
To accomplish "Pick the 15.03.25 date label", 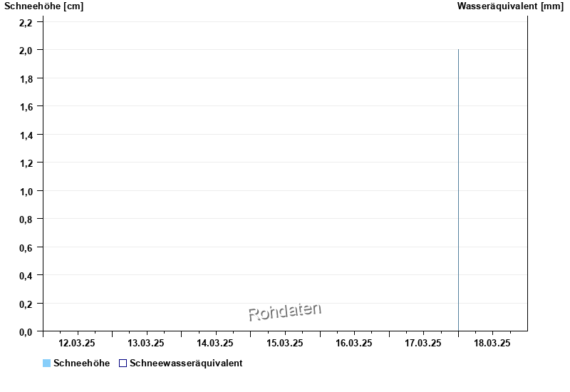I will tap(285, 344).
